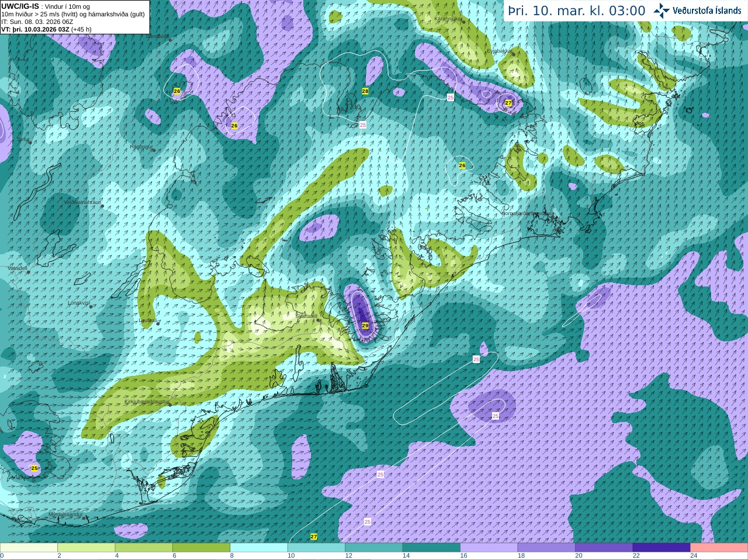Click the Eyjabakkar station label
The height and width of the screenshot is (560, 748).
point(500,51)
